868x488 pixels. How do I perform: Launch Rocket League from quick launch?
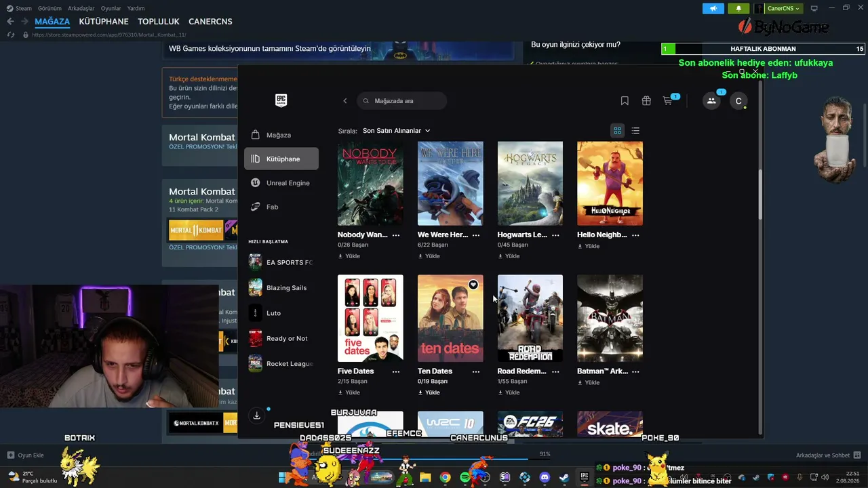click(281, 364)
